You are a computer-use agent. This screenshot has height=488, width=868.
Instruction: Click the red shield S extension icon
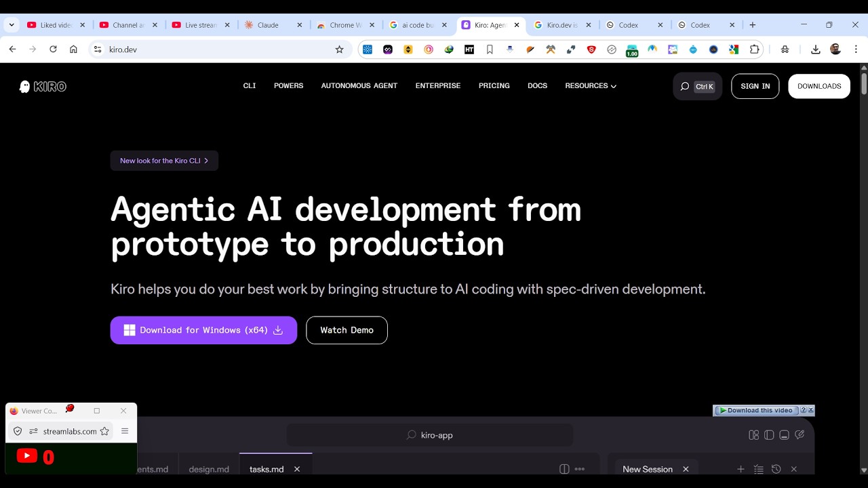591,49
